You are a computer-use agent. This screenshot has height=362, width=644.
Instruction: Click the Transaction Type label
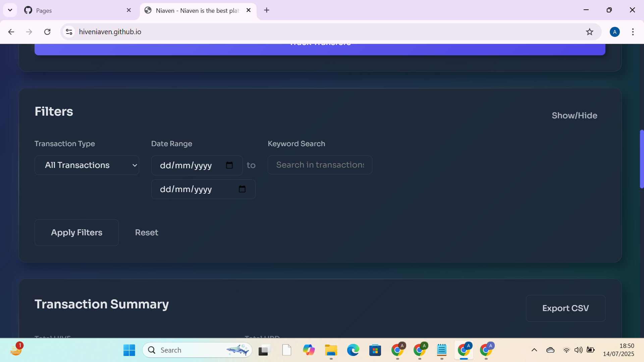65,144
